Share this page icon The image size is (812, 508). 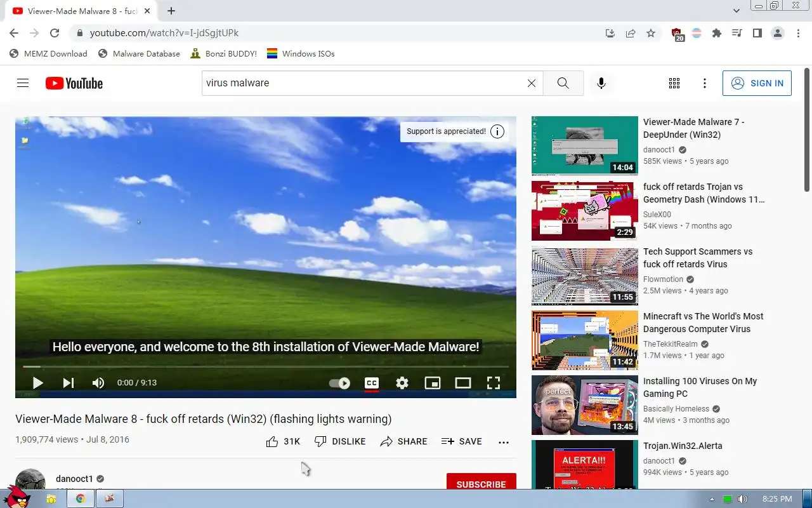pyautogui.click(x=631, y=33)
